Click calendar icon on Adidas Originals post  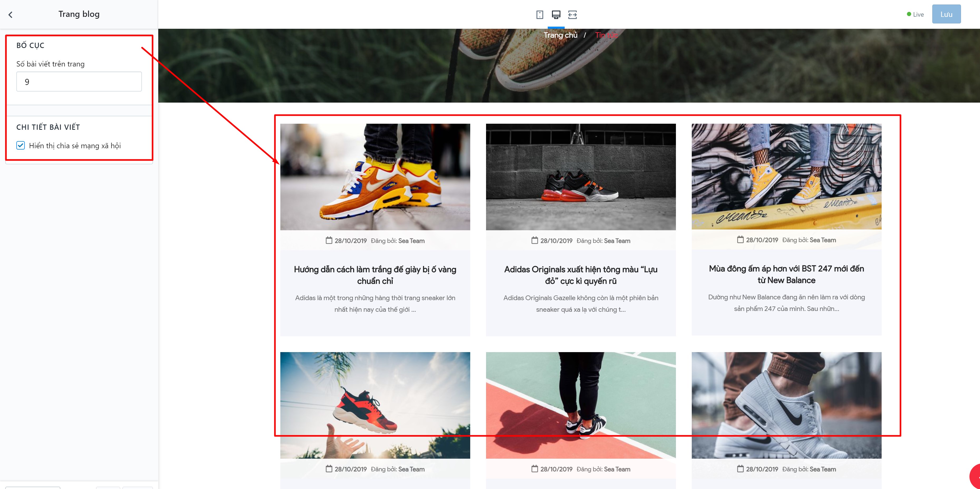535,240
